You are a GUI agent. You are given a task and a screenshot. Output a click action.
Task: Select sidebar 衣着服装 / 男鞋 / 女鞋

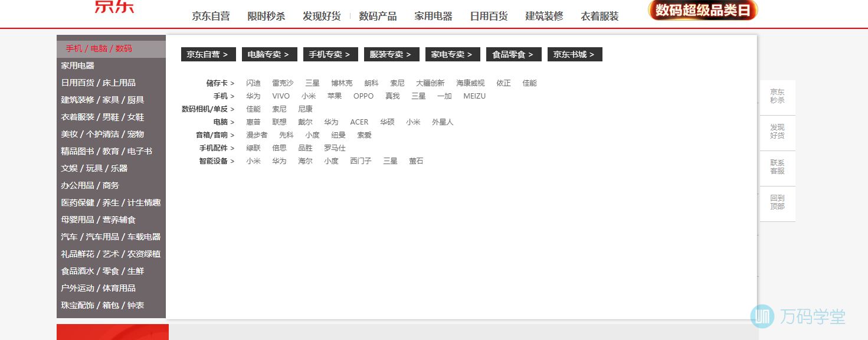point(102,117)
